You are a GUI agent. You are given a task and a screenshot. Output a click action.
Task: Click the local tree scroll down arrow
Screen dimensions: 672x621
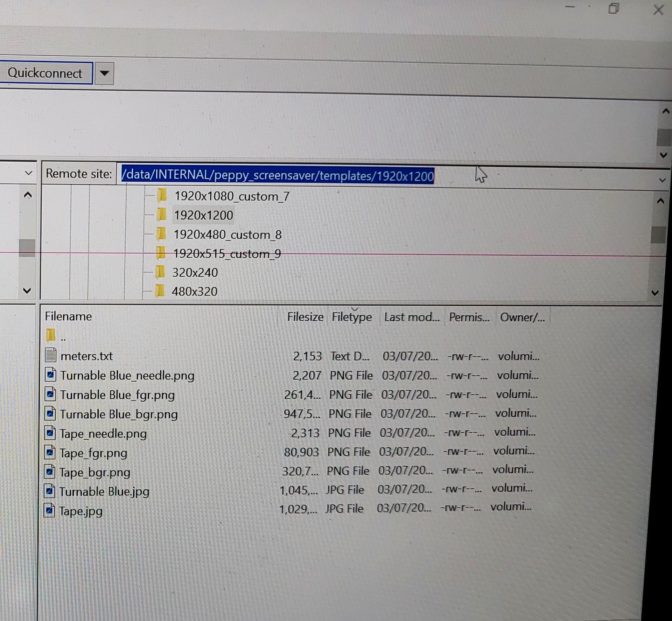(x=27, y=291)
